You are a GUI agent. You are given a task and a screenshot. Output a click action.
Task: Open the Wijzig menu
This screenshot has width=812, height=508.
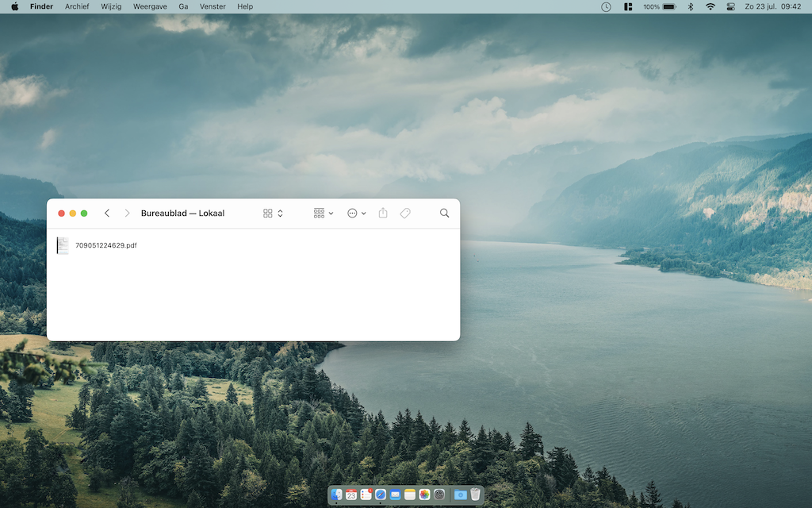click(111, 6)
